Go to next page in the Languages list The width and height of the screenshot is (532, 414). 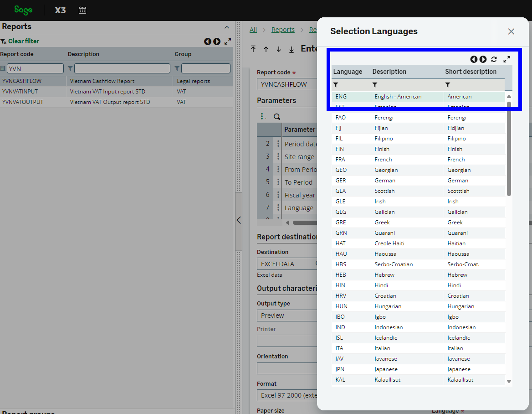tap(483, 59)
